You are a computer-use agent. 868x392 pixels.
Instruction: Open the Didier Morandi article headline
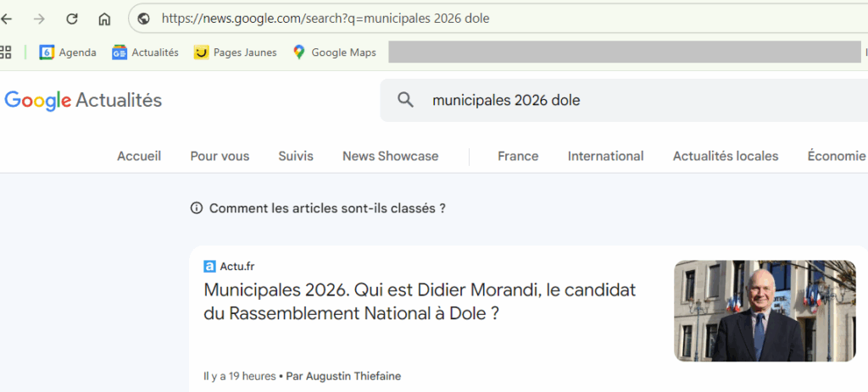(x=420, y=301)
